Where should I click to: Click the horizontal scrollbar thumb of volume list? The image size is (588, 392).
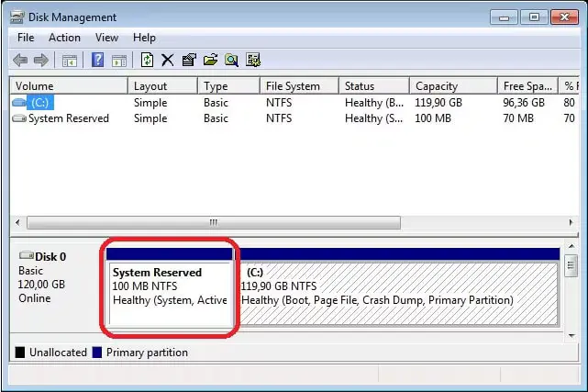pyautogui.click(x=214, y=222)
